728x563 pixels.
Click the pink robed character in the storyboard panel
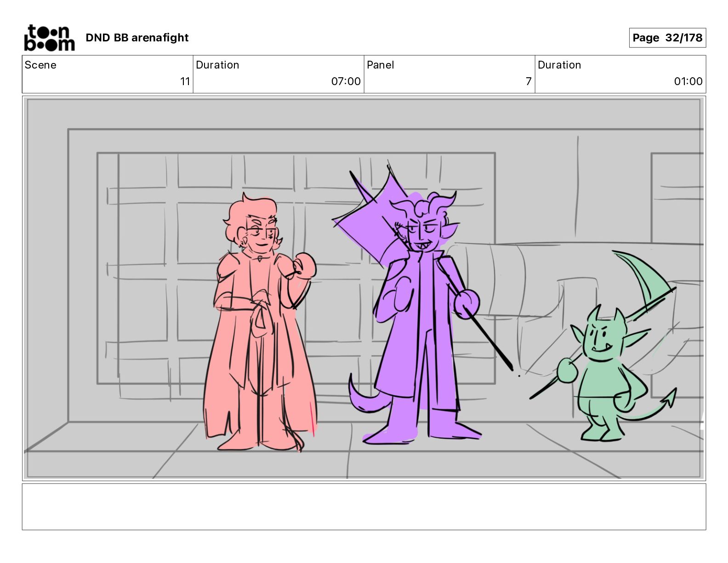click(260, 322)
